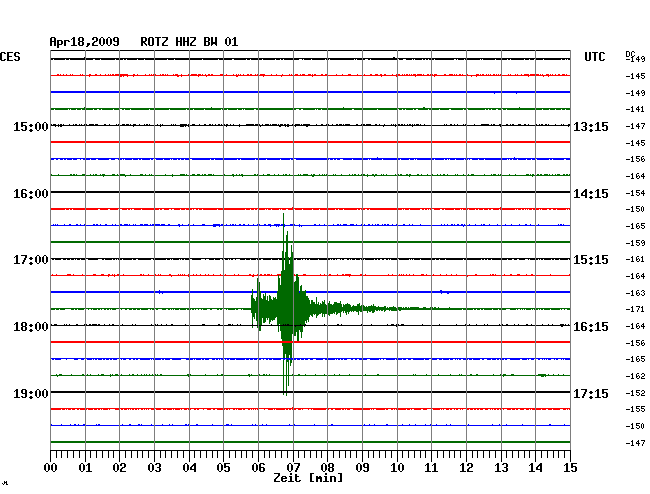Click the DC offset value -141

635,109
